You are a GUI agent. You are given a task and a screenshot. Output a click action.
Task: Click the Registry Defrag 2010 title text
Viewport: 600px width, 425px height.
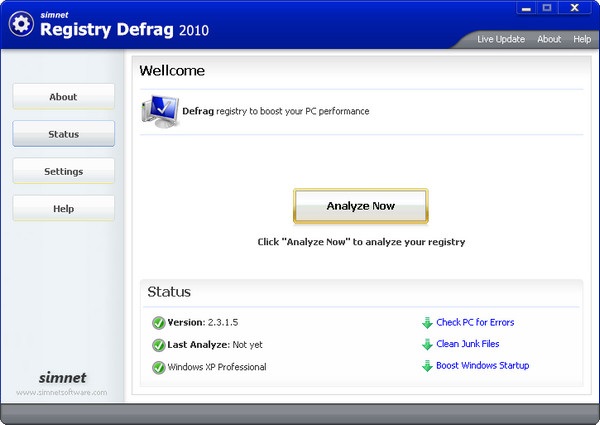[124, 30]
